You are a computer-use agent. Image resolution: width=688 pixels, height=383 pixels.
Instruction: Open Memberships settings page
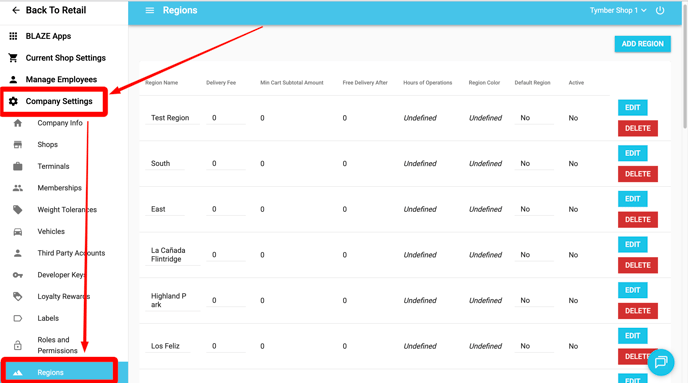click(x=59, y=188)
